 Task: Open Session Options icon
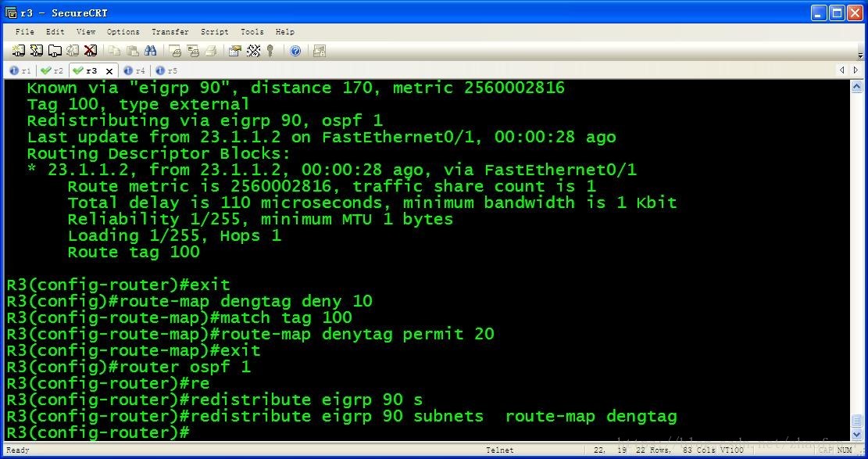[x=234, y=51]
